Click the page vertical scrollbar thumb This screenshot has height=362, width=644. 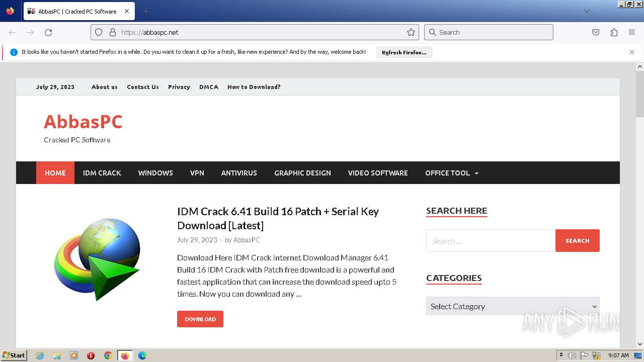(640, 95)
